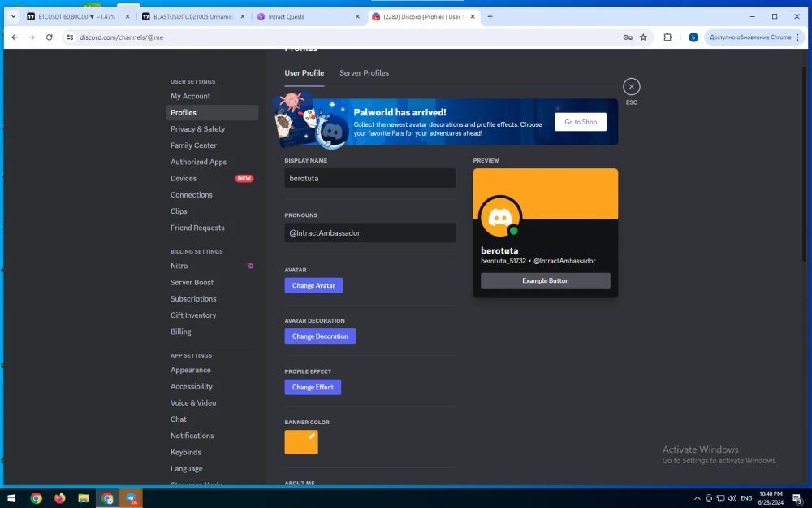Switch to the Intract Quests tab
Viewport: 812px width, 508px height.
(x=308, y=16)
